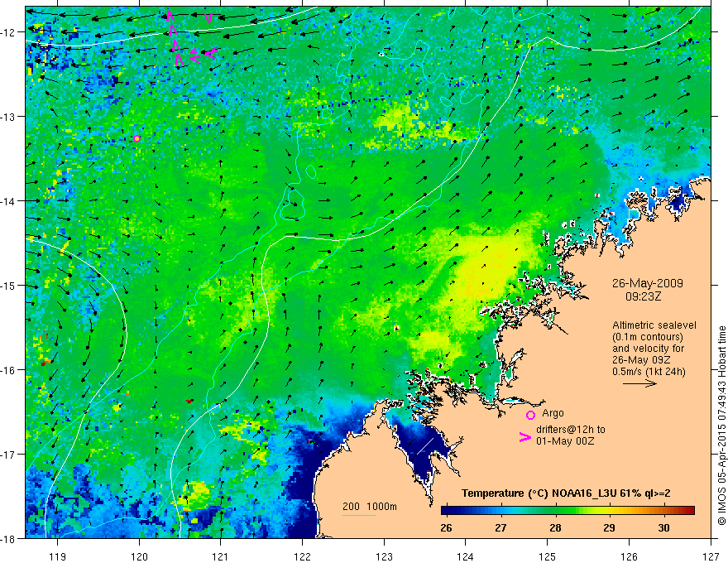The height and width of the screenshot is (563, 728).
Task: Click the '09:23Z' time text
Action: 643,296
